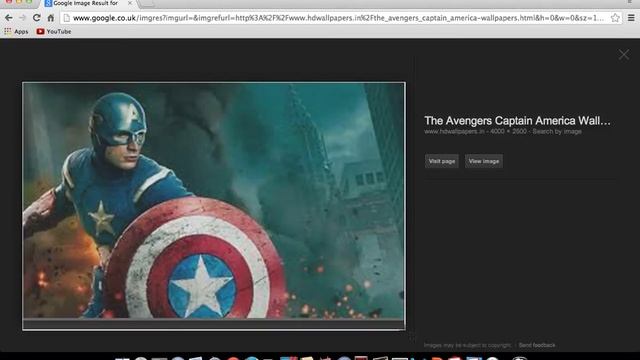This screenshot has height=360, width=640.
Task: Reload the page with the refresh icon
Action: pos(36,18)
